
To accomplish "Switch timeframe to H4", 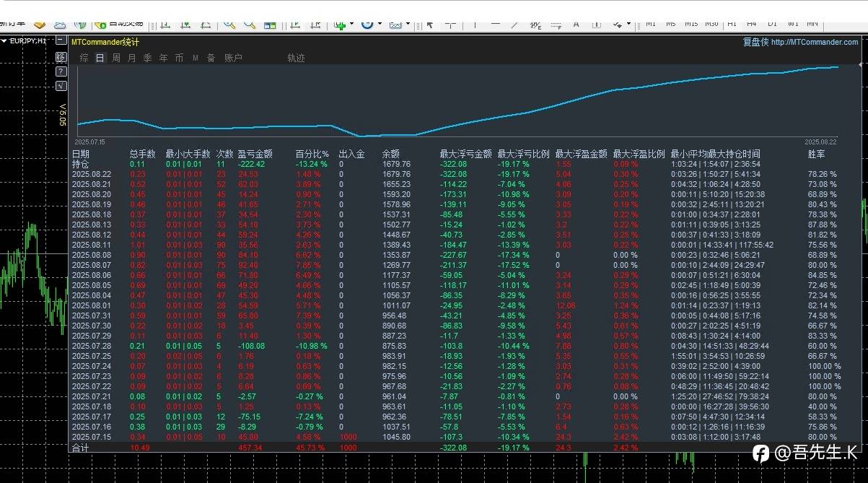I will pos(751,24).
